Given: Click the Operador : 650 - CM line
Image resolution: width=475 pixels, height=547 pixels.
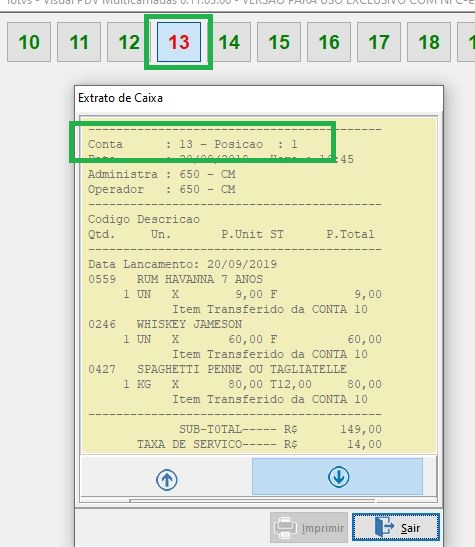Looking at the screenshot, I should (161, 189).
